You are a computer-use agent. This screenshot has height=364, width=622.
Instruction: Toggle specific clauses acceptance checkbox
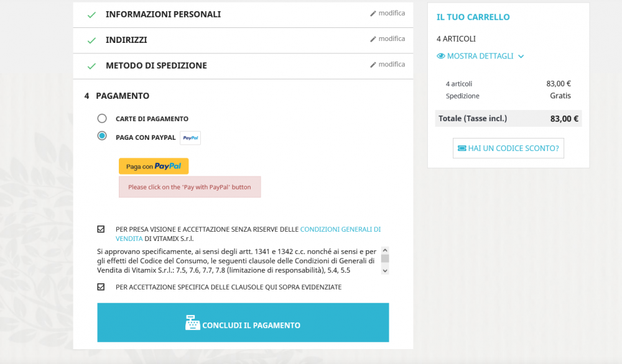tap(101, 287)
